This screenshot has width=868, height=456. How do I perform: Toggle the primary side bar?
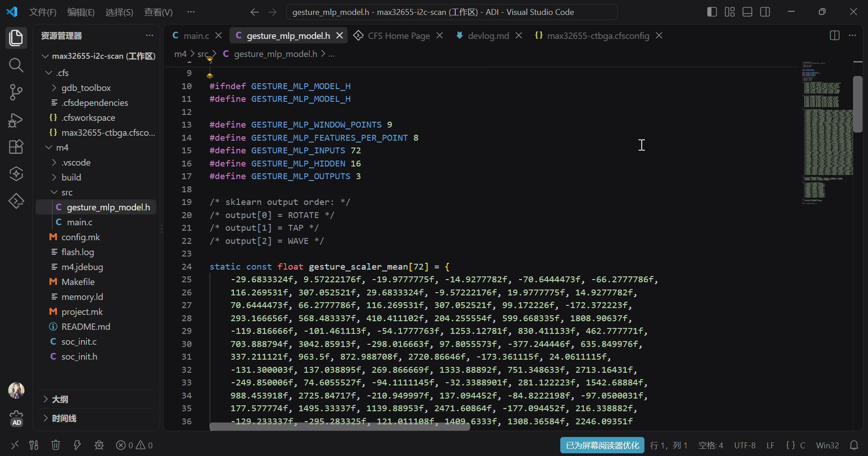[712, 12]
